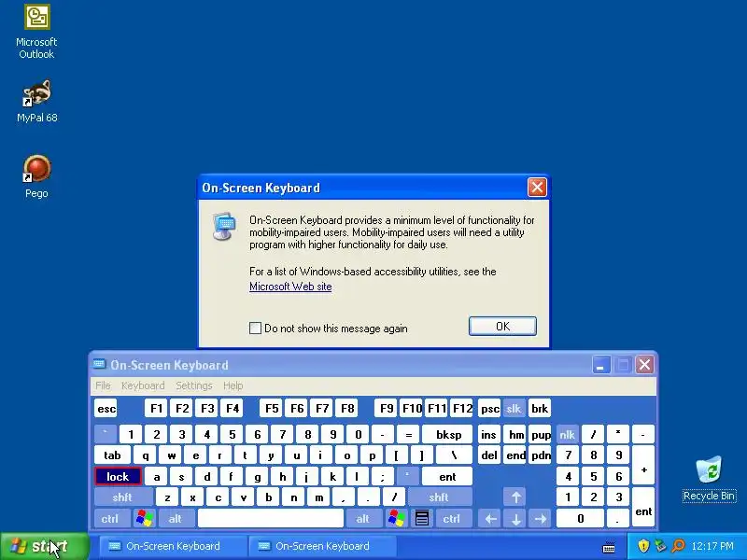
Task: Click the bksp key
Action: (x=448, y=434)
